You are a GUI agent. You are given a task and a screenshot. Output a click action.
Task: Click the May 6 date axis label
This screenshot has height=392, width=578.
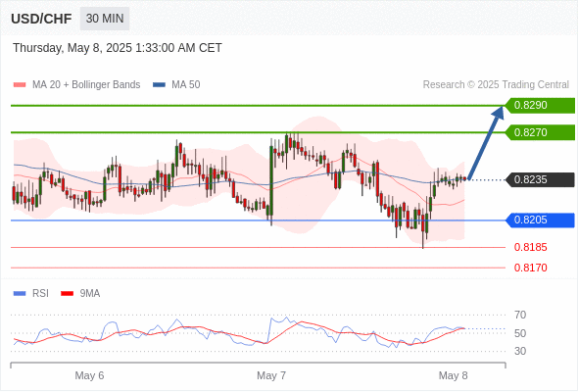tap(89, 375)
